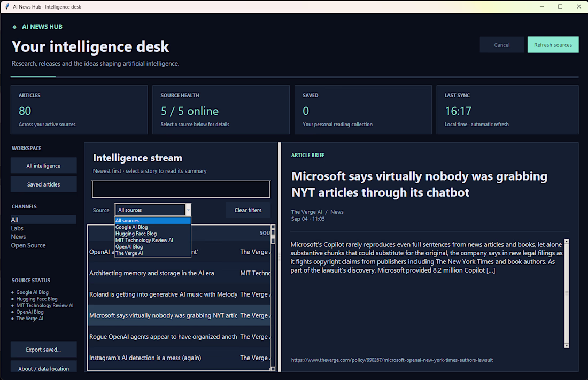This screenshot has width=588, height=380.
Task: Close the AI News Hub window
Action: coord(578,7)
